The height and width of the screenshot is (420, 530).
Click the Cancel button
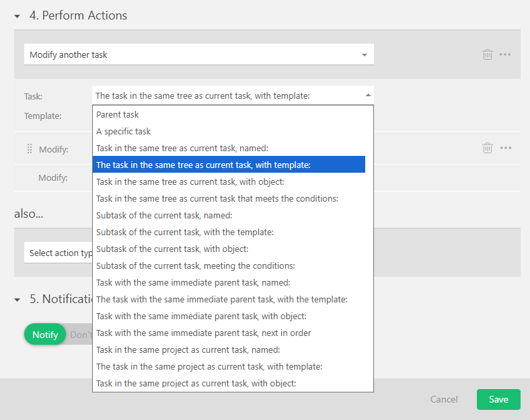(444, 399)
